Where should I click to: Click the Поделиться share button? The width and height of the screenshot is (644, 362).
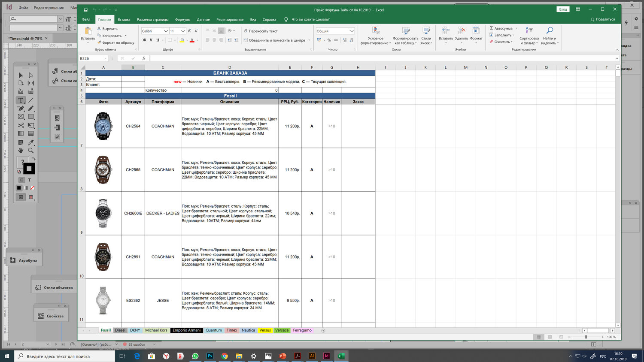click(x=603, y=19)
